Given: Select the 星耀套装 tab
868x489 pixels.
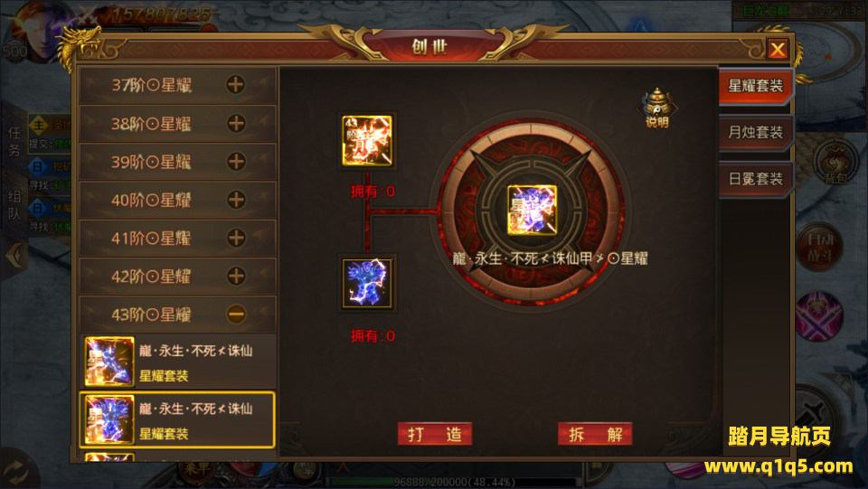Looking at the screenshot, I should click(755, 86).
